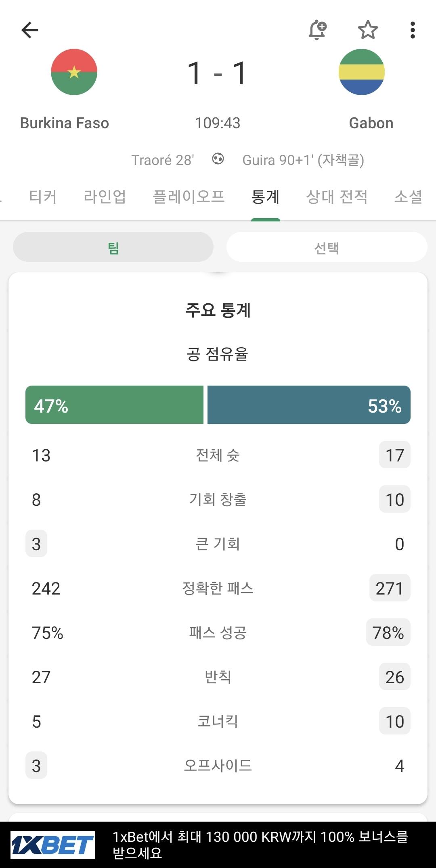Open the 1xBet bonus advertisement text

click(260, 845)
